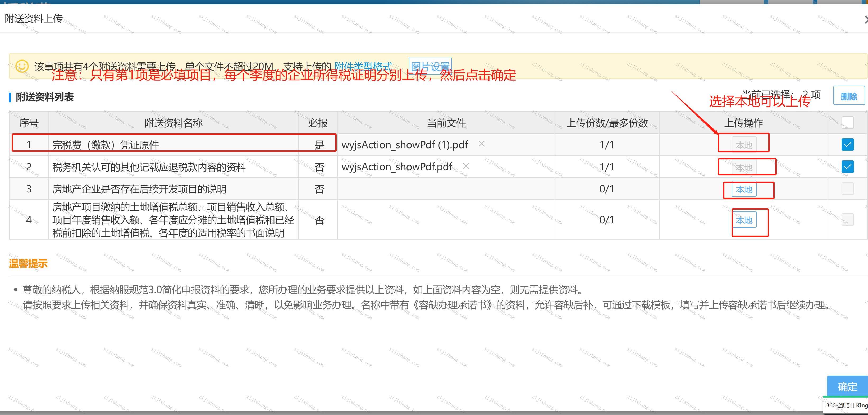
Task: Click the 附送资料名称 column header
Action: tap(173, 123)
